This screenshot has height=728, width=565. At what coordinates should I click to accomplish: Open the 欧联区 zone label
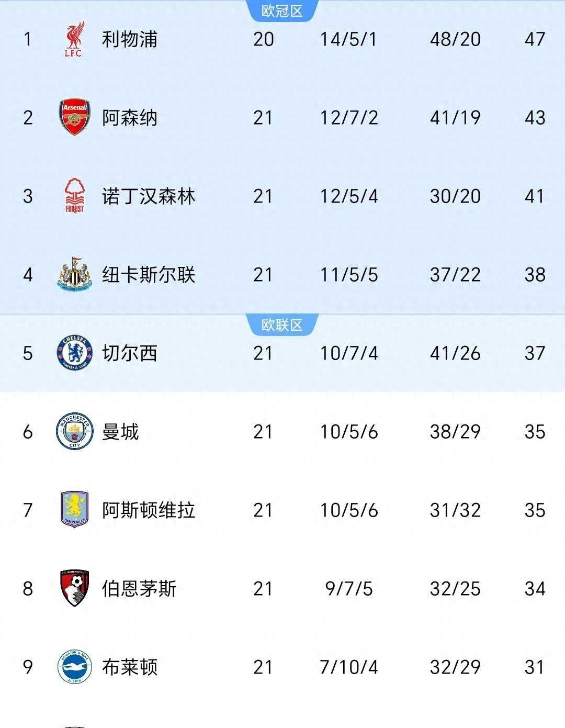coord(282,323)
